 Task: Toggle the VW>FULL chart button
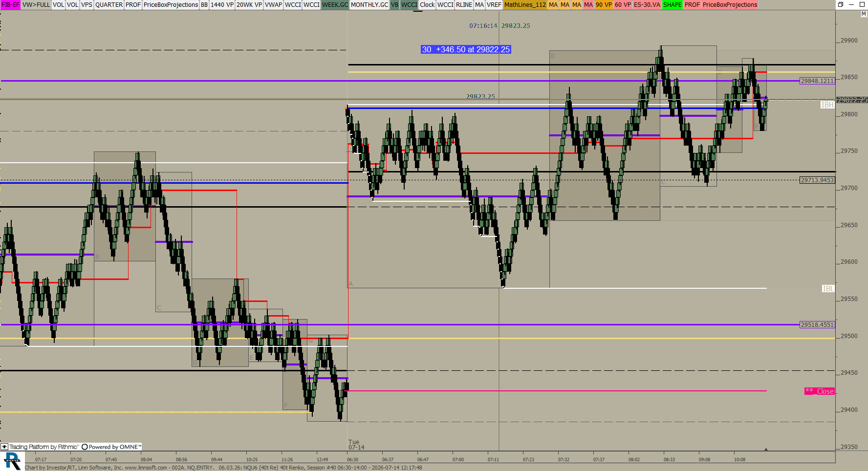(x=36, y=4)
